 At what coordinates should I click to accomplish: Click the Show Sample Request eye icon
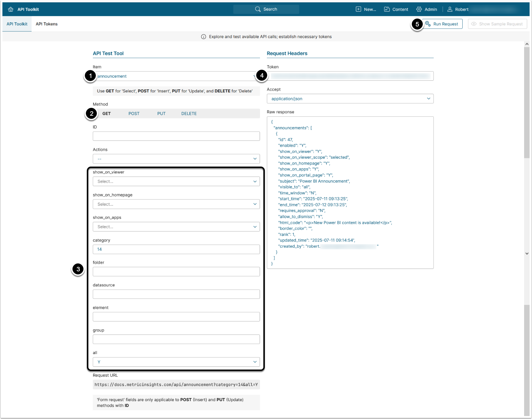coord(474,24)
